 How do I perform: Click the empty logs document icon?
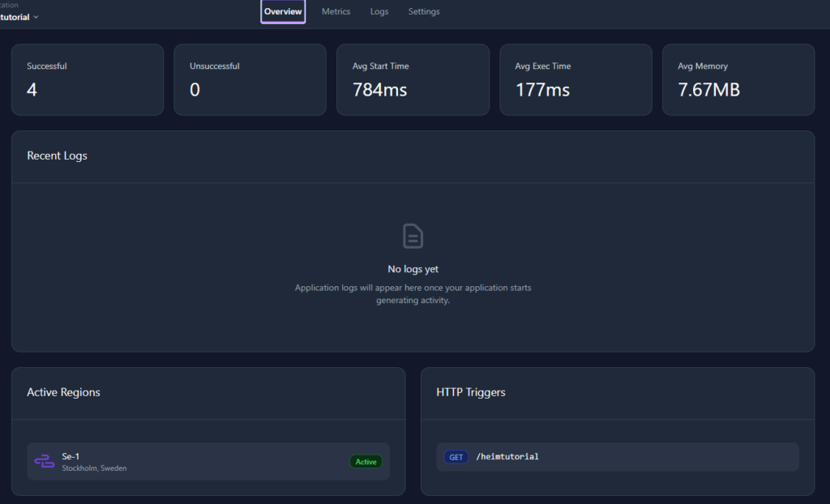[413, 236]
